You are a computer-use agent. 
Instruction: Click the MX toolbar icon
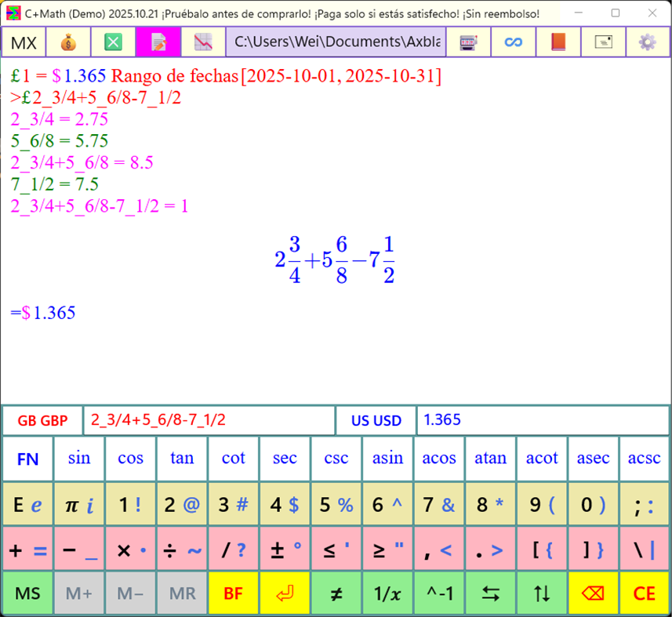click(x=24, y=42)
